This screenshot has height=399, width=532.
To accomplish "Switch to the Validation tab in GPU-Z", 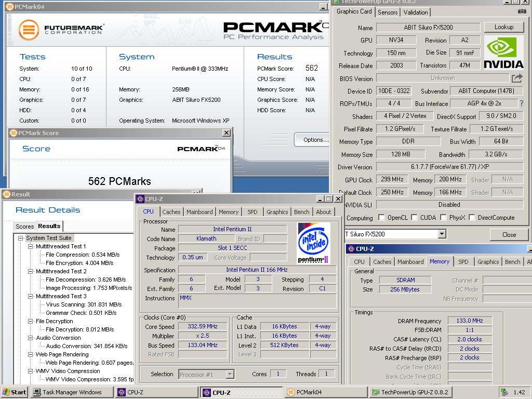I will [415, 12].
